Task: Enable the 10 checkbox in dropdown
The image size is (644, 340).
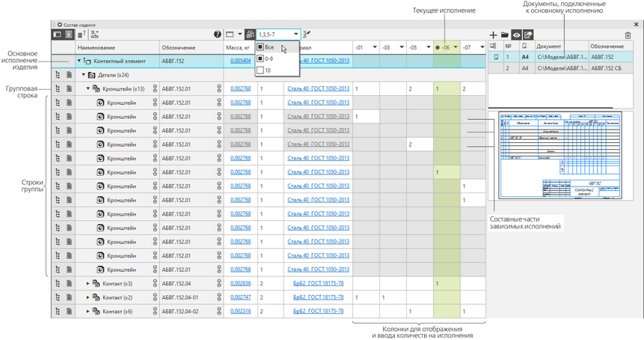Action: pos(260,70)
